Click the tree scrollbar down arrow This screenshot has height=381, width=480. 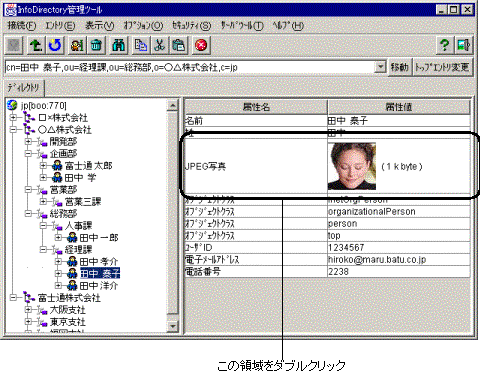click(172, 326)
